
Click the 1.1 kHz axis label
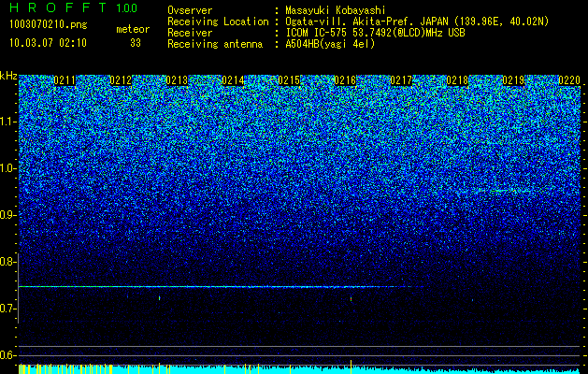(7, 122)
